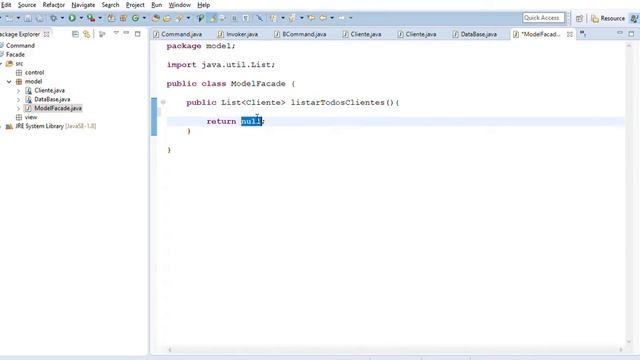Switch to the BCommand.java editor tab
This screenshot has width=640, height=360.
[x=300, y=34]
